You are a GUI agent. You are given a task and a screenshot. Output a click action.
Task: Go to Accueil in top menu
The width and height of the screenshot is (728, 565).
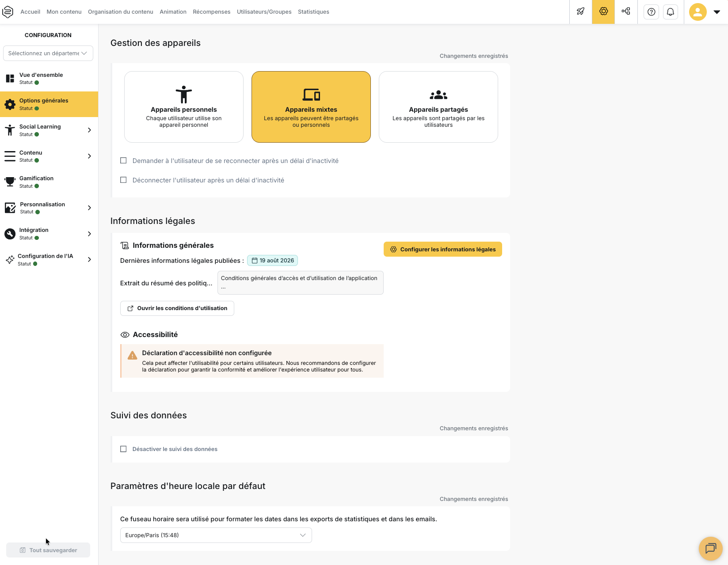pyautogui.click(x=30, y=12)
